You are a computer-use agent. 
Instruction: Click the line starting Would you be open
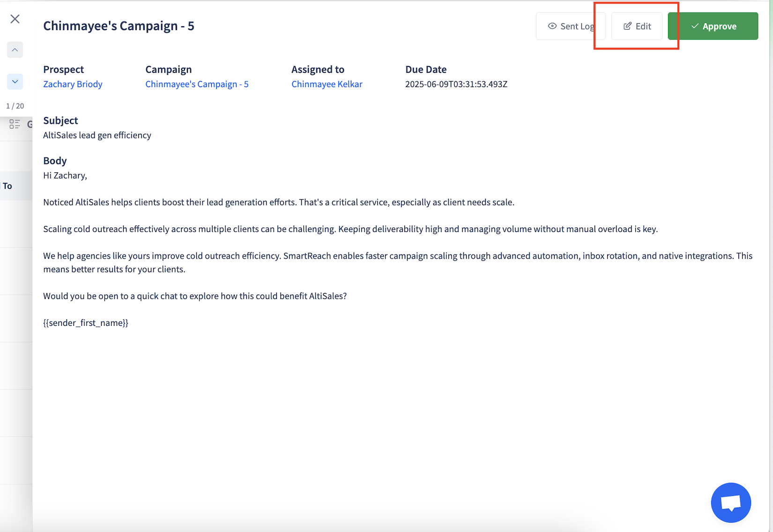(195, 296)
